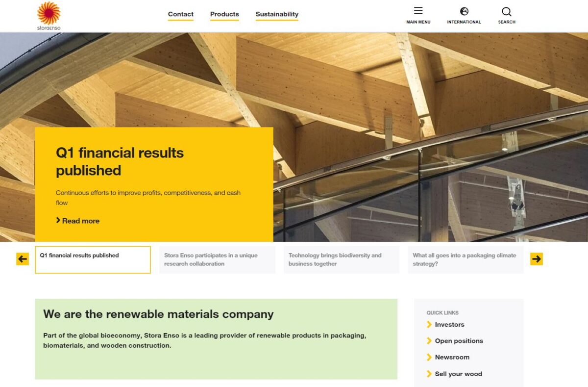Viewport: 588px width, 387px height.
Task: Click the Stora Enso logo
Action: (49, 16)
